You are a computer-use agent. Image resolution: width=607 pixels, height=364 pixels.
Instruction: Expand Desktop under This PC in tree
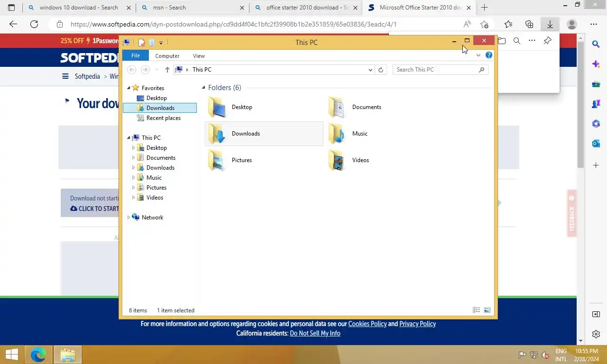click(133, 148)
